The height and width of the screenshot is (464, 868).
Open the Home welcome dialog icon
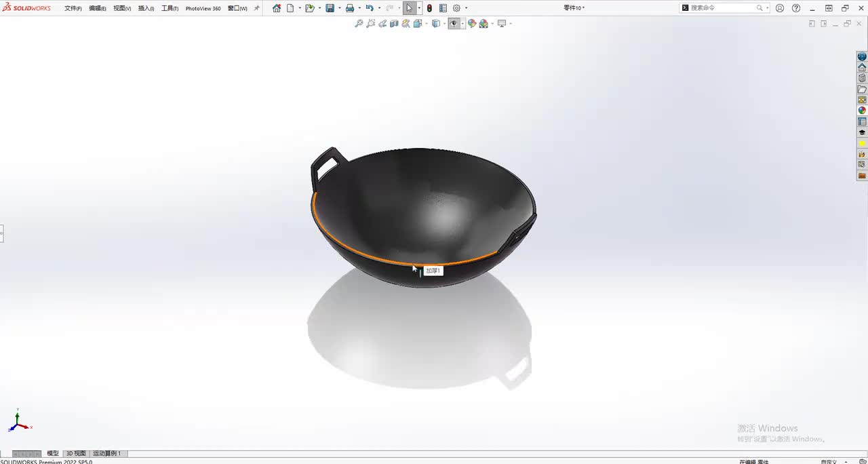[x=277, y=8]
